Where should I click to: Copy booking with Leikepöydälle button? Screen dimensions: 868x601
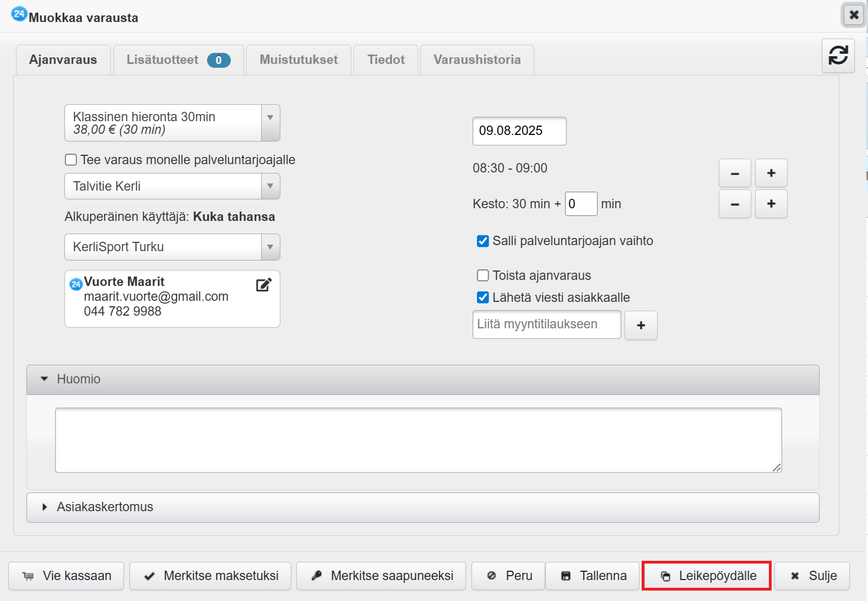point(707,576)
